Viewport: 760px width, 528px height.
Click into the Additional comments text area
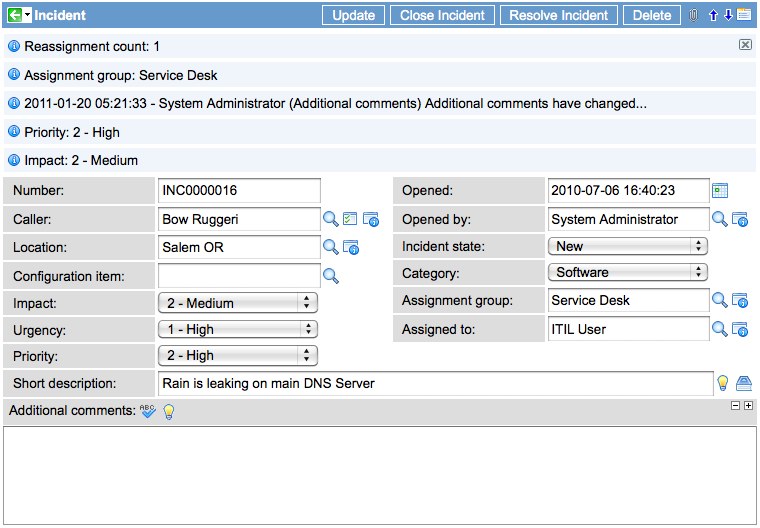click(x=379, y=474)
